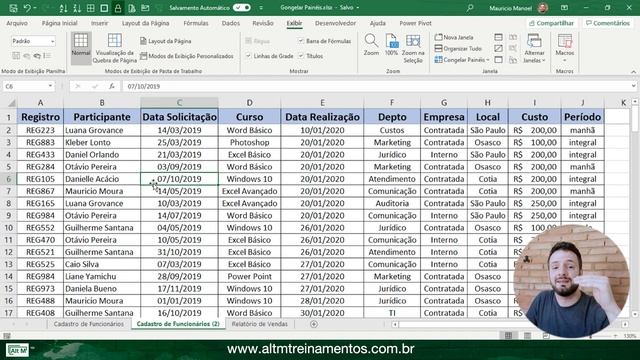Customize quick access toolbar dropdown

tap(261, 8)
